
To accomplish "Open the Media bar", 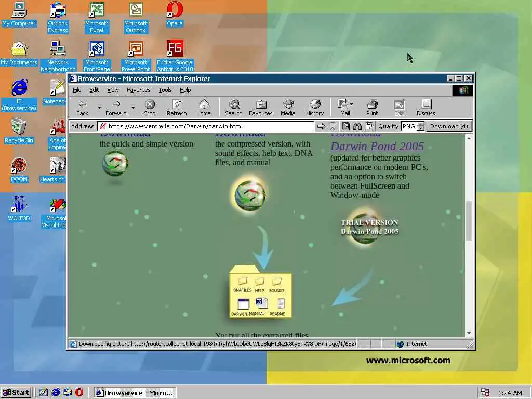I will [x=288, y=108].
